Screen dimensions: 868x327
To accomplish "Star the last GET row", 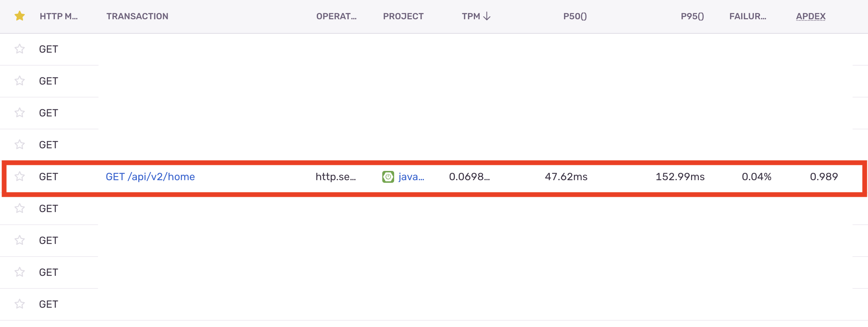I will tap(20, 304).
